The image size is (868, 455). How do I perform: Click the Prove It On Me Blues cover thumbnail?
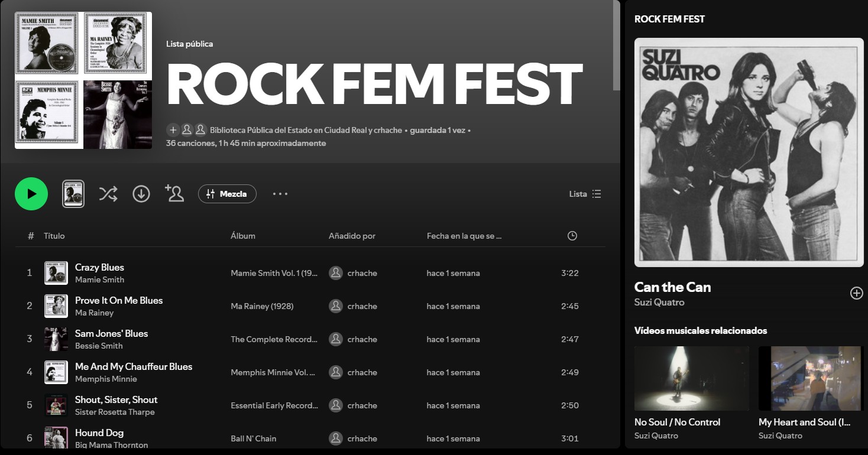point(56,306)
